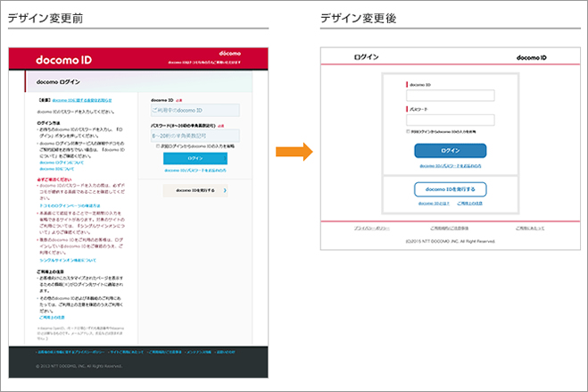The width and height of the screenshot is (588, 392).
Task: Click the 2015 NTT DOCOMO copyright line in the new design
Action: (450, 241)
